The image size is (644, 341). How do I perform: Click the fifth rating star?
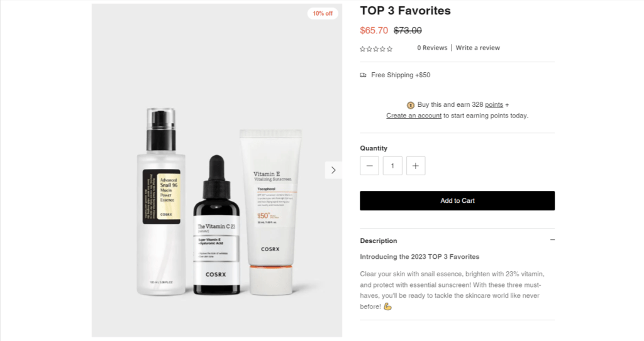pos(390,49)
